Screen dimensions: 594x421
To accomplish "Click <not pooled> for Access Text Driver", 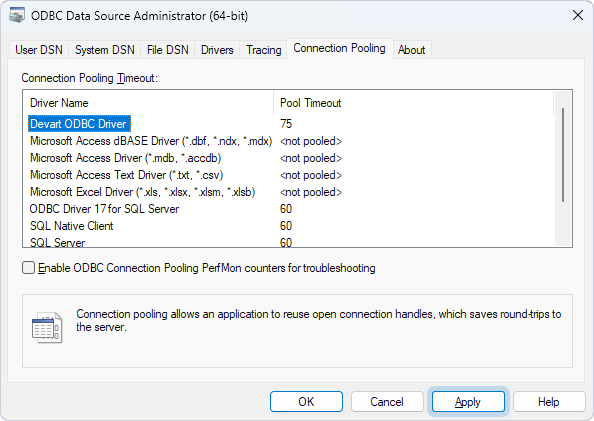I will 311,175.
